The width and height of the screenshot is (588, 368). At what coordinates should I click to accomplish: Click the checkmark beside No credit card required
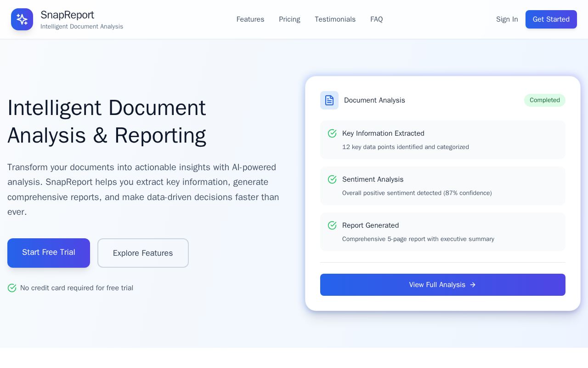point(12,288)
